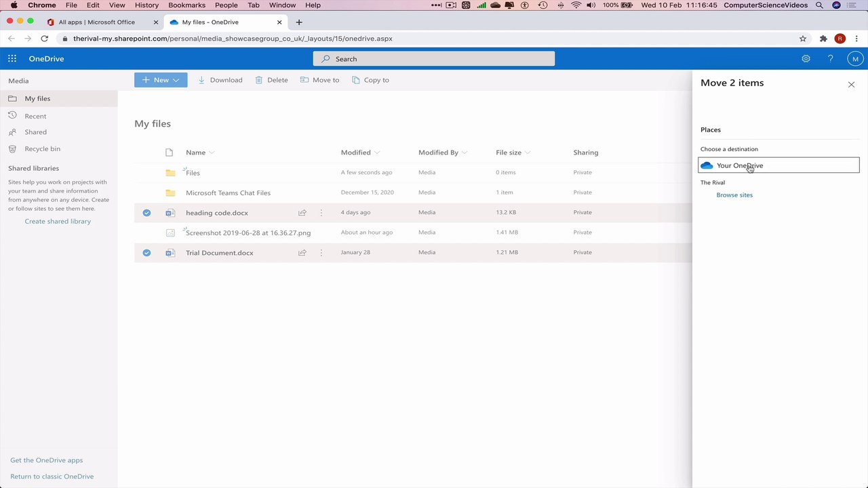Open the View menu in menu bar
The height and width of the screenshot is (488, 868).
(117, 5)
